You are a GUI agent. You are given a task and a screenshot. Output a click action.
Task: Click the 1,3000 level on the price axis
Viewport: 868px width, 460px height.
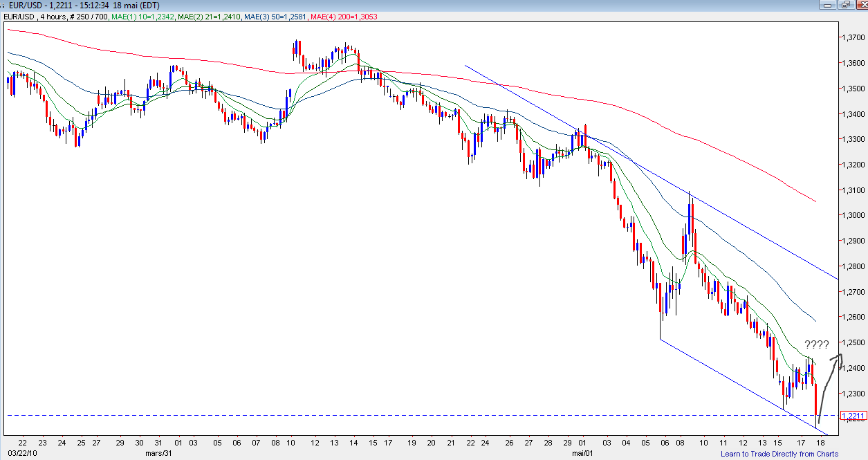[x=852, y=215]
